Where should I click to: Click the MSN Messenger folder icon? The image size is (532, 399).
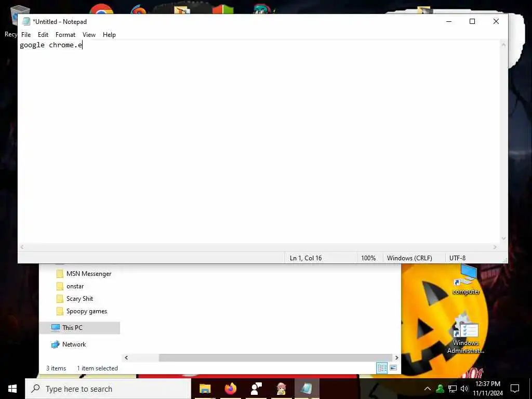click(60, 274)
